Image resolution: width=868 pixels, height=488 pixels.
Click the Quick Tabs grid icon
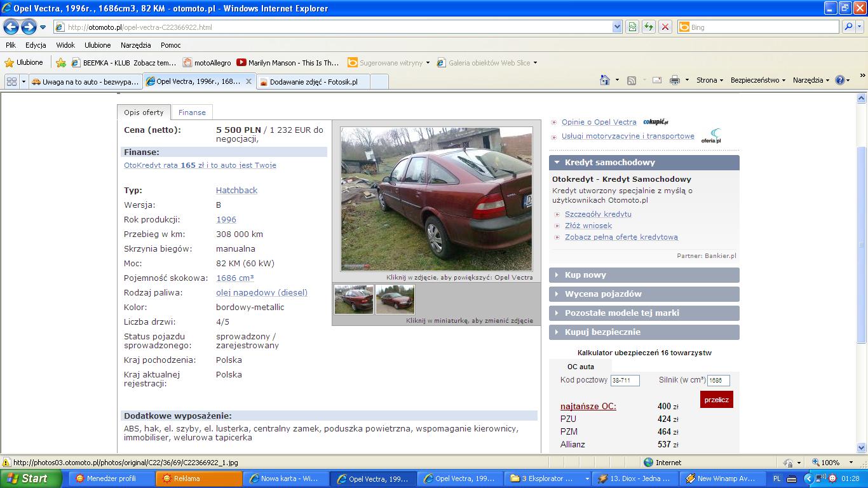point(11,81)
